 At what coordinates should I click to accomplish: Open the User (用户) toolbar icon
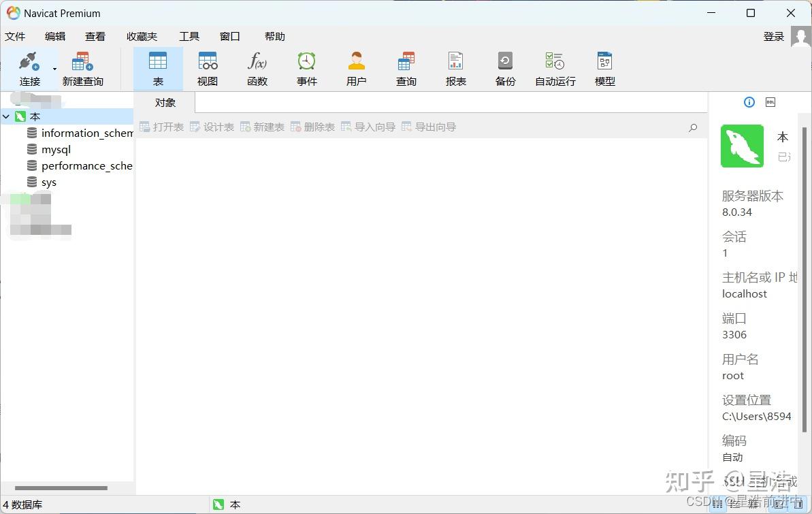(x=356, y=68)
